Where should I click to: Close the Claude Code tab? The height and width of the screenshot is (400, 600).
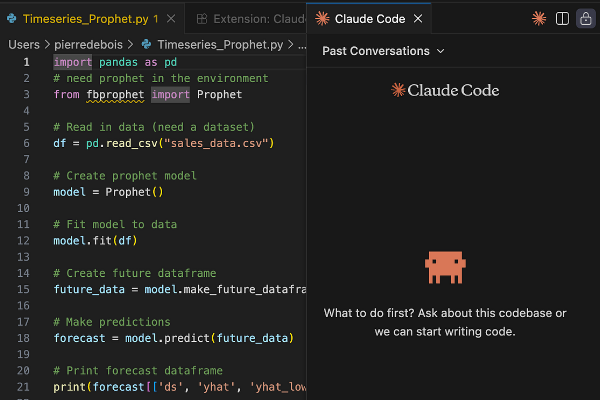[418, 18]
